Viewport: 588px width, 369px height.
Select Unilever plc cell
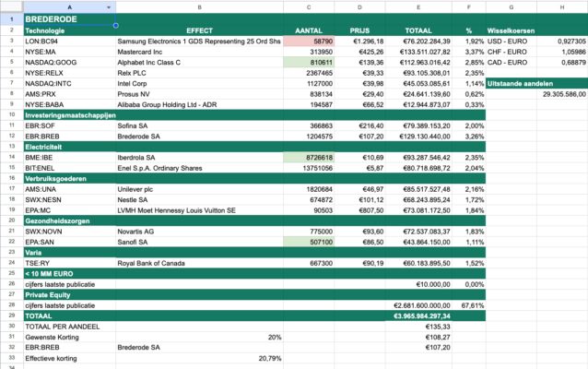coord(199,189)
